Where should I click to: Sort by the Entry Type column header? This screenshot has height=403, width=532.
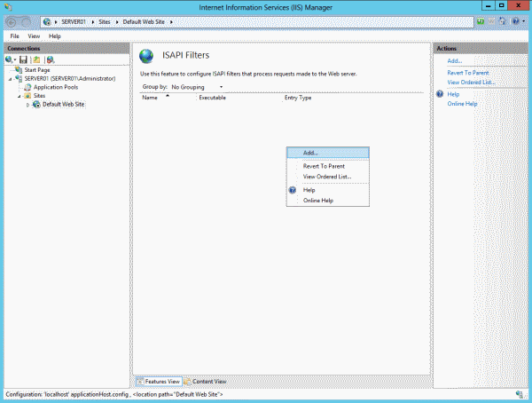[x=298, y=98]
